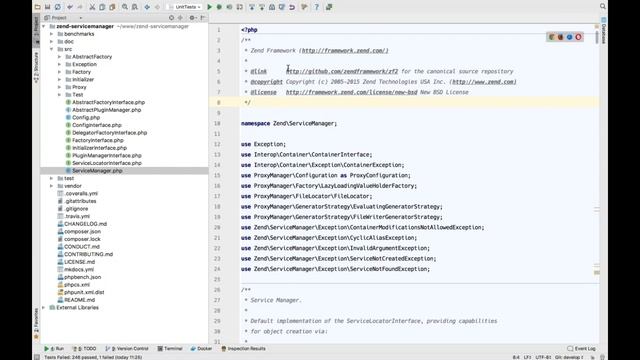Click the Find magnifier icon
Viewport: 640px width, 360px height.
[x=125, y=7]
